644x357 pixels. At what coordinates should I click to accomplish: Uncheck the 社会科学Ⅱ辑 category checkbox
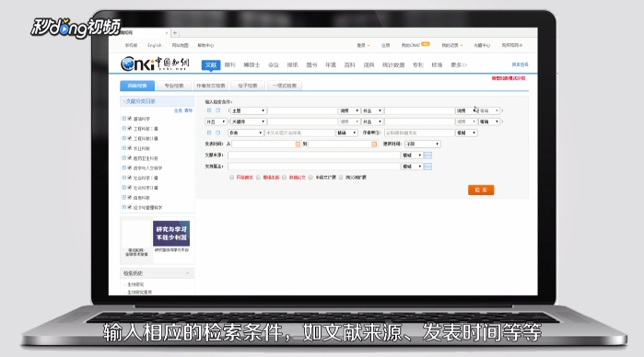coord(130,188)
